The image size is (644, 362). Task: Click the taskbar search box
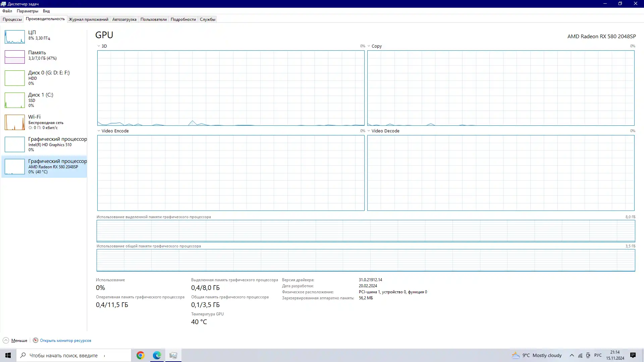coord(74,355)
